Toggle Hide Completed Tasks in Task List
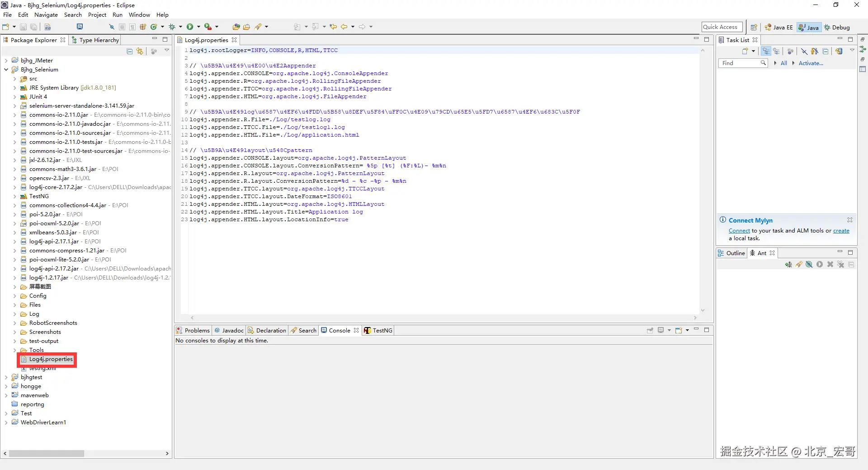 [x=804, y=51]
